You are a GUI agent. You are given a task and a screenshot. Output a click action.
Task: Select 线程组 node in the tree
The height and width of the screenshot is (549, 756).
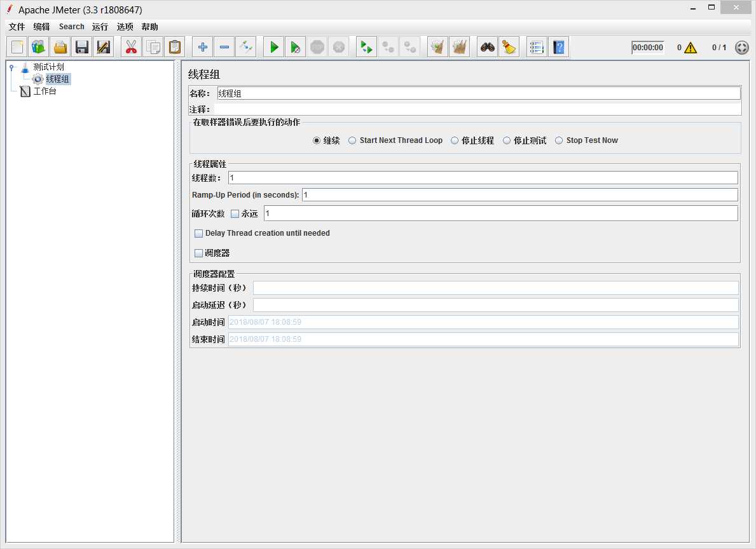tap(57, 79)
